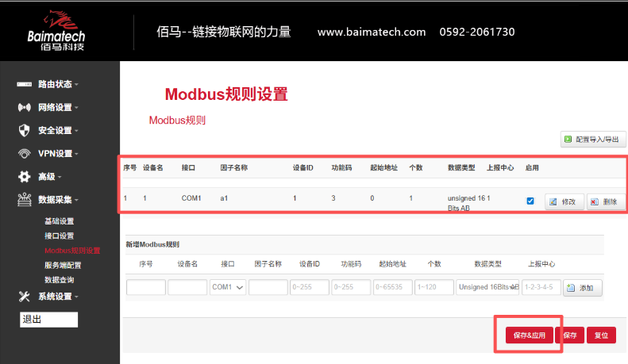Click the Baimatech logo
The width and height of the screenshot is (628, 364).
(x=56, y=31)
